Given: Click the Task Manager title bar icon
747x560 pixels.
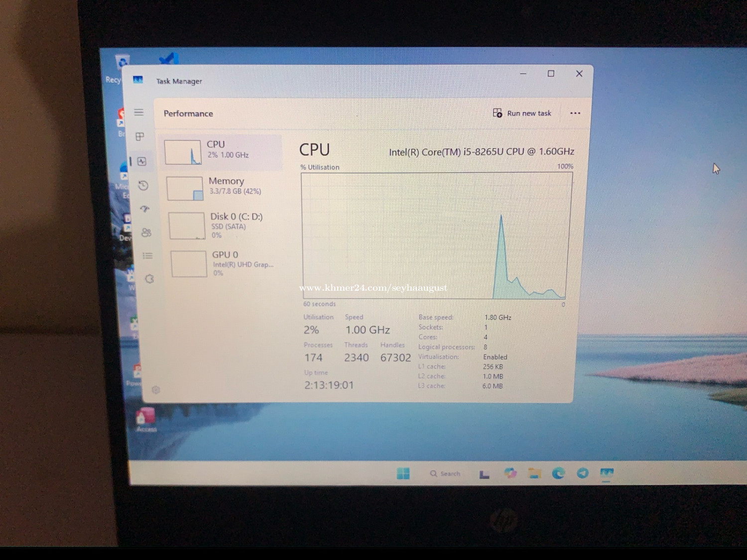Looking at the screenshot, I should coord(138,80).
